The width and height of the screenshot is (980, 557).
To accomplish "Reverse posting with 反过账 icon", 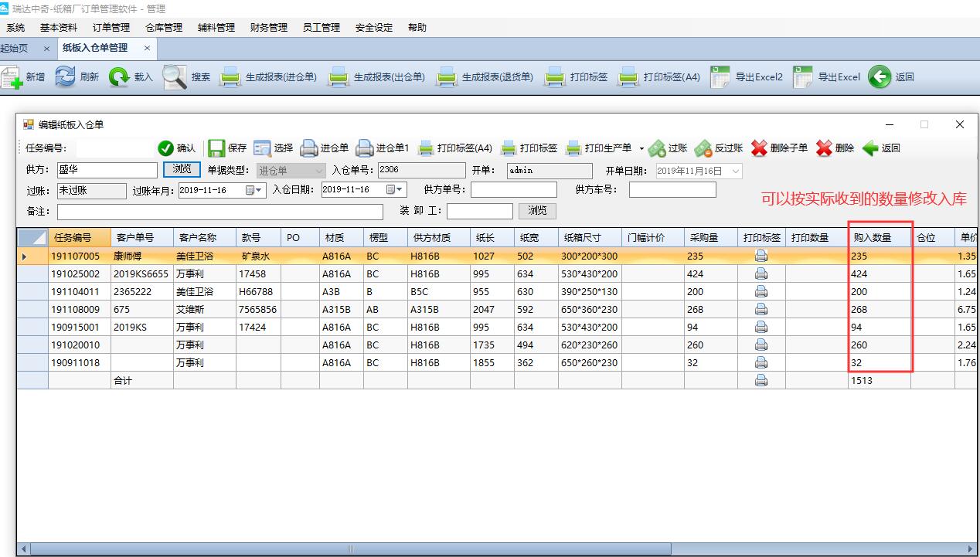I will pyautogui.click(x=703, y=148).
